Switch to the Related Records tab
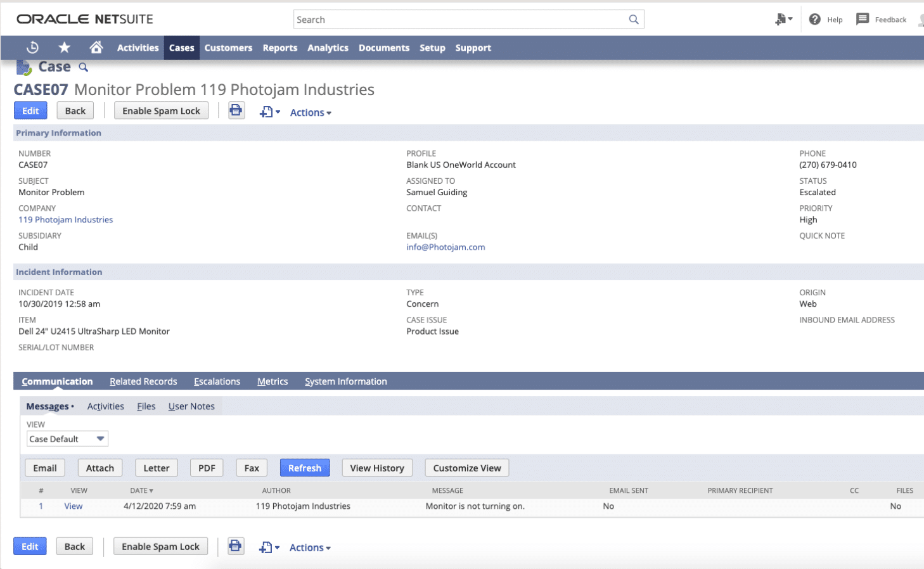 [x=143, y=381]
